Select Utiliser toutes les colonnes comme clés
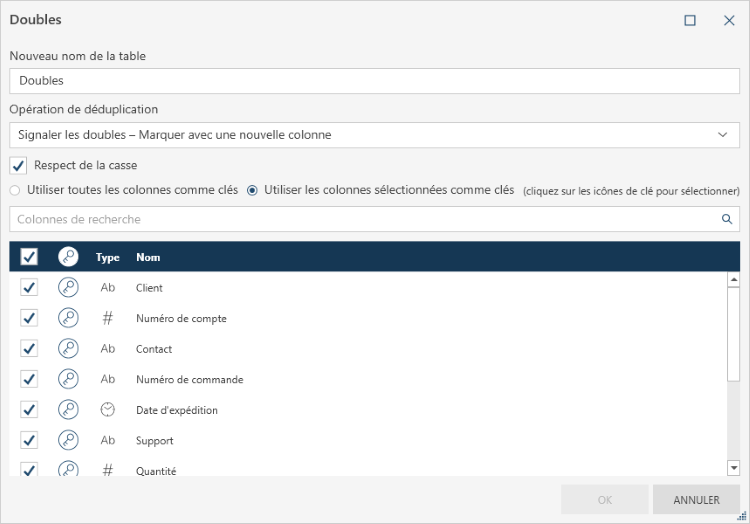The width and height of the screenshot is (750, 524). (15, 190)
